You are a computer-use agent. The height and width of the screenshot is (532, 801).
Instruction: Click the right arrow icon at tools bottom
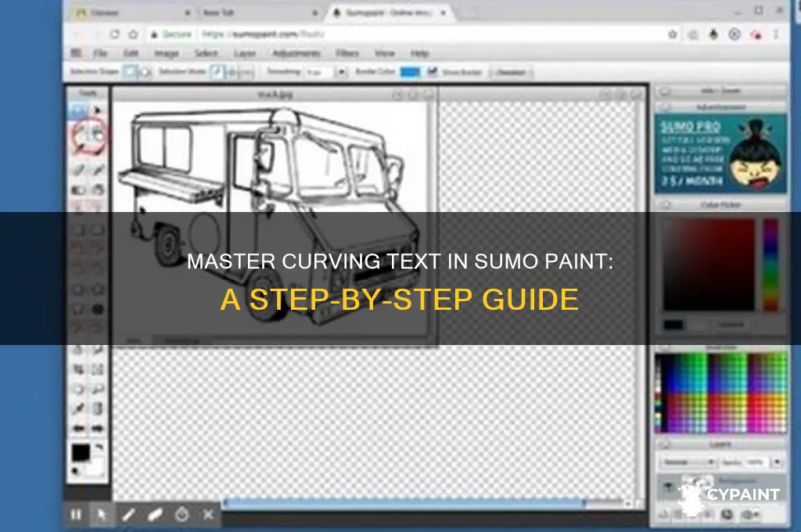tap(98, 428)
